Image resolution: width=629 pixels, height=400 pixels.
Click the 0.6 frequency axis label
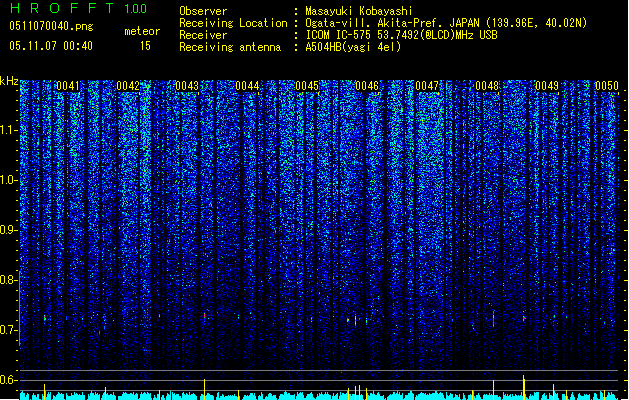pos(9,380)
